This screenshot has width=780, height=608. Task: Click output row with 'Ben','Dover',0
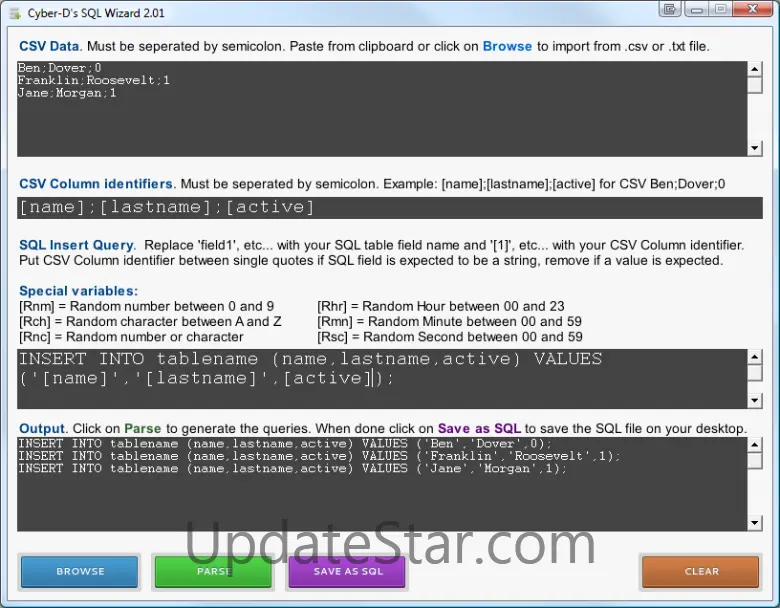285,443
